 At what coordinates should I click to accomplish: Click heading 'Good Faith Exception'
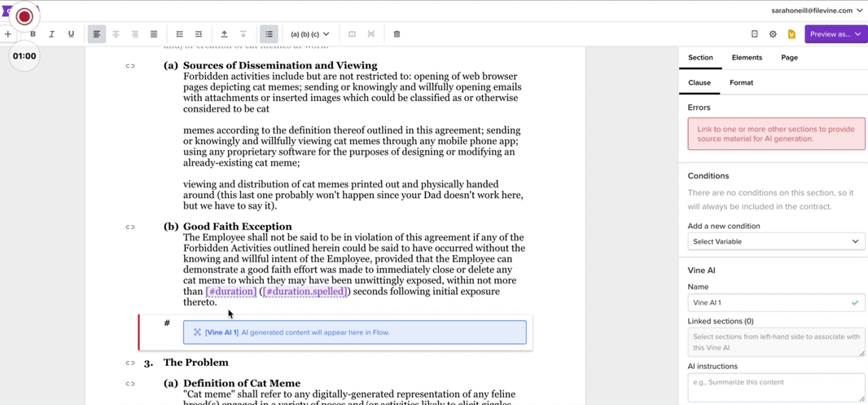point(237,227)
